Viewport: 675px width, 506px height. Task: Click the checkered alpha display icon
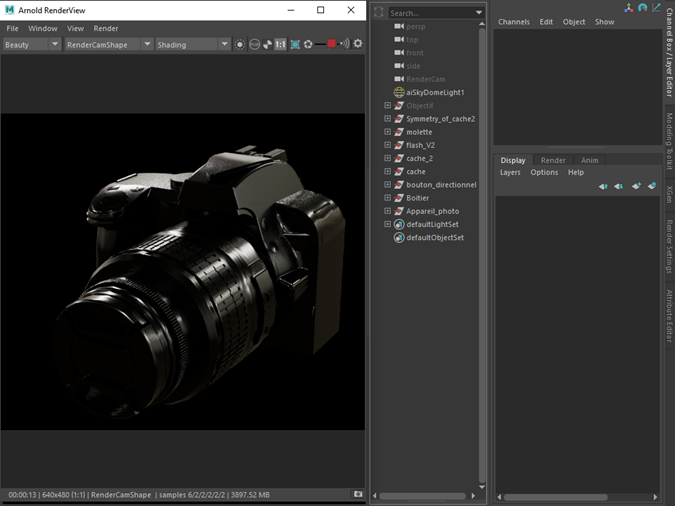(x=267, y=44)
